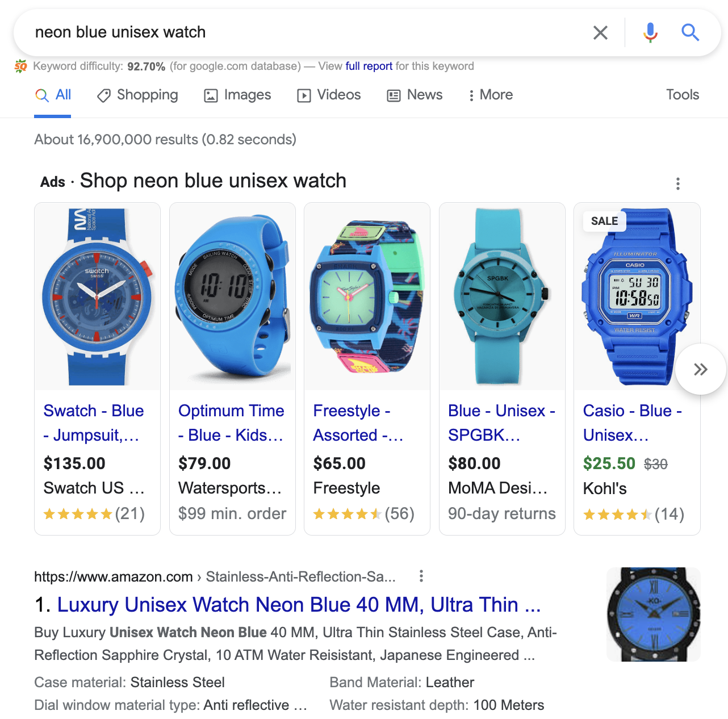The width and height of the screenshot is (728, 719).
Task: Click the blue magnifying glass search icon
Action: (x=690, y=32)
